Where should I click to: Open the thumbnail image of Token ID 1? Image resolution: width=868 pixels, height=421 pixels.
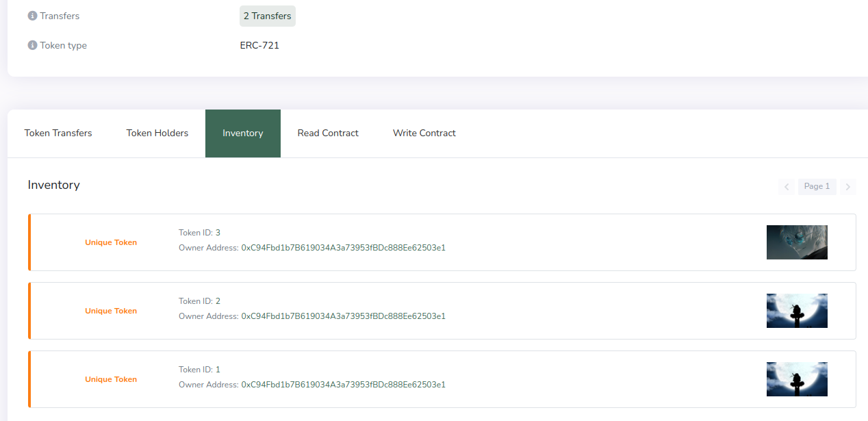(797, 379)
